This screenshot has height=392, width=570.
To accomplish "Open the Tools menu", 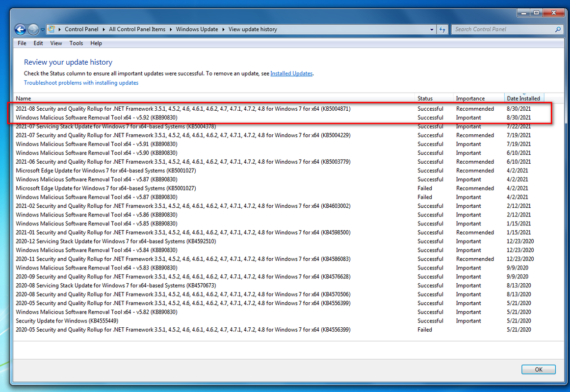I will (77, 43).
